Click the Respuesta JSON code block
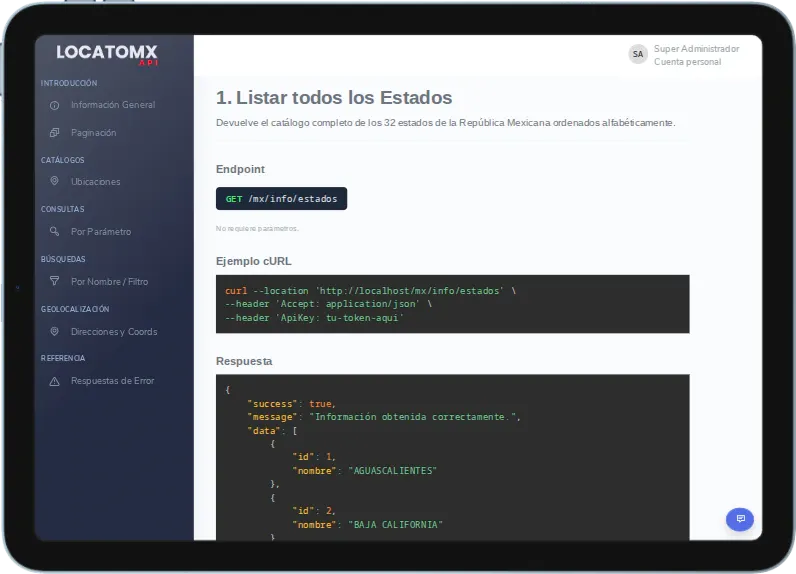This screenshot has height=574, width=796. [x=452, y=457]
